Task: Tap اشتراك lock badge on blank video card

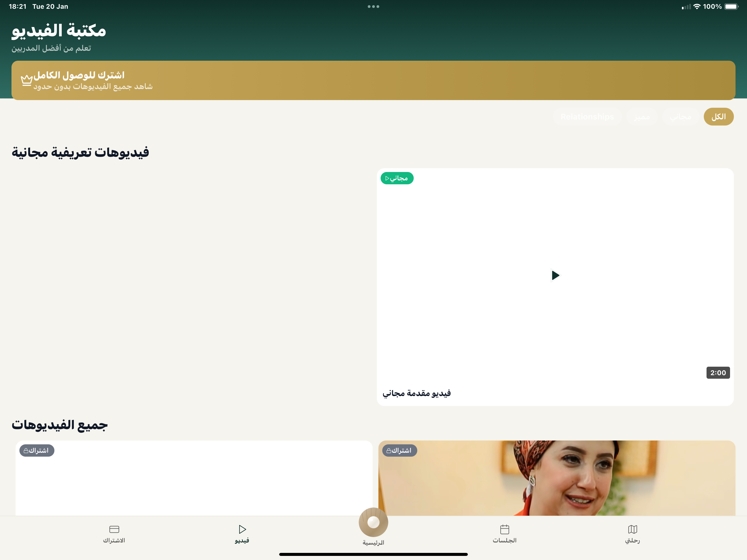Action: click(x=36, y=451)
